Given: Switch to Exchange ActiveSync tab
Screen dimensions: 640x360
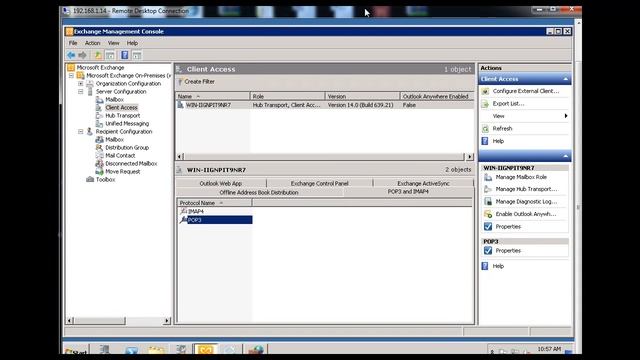Looking at the screenshot, I should [423, 184].
